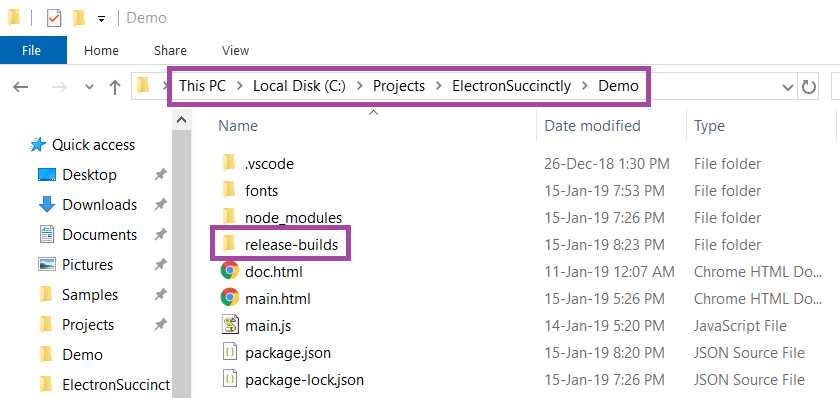Viewport: 840px width, 398px height.
Task: Select the package.json file
Action: tap(288, 353)
